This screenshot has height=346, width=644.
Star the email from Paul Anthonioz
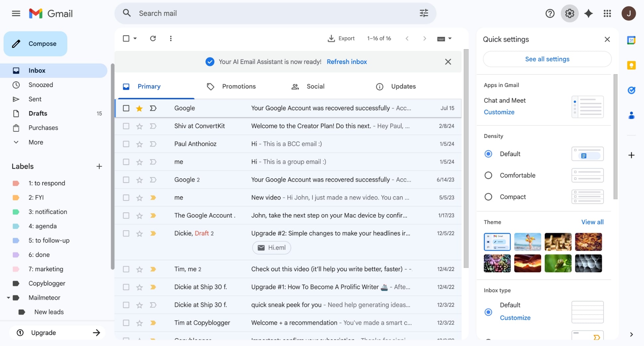click(139, 144)
